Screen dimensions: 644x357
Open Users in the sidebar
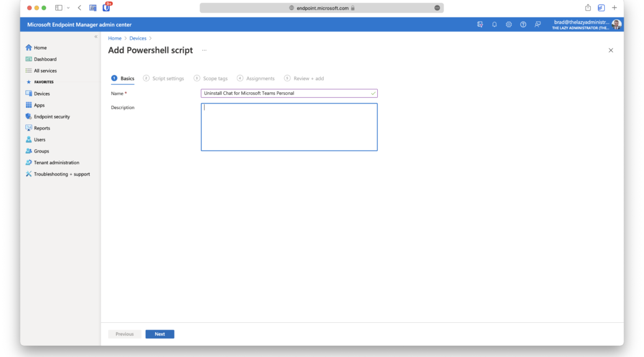[x=35, y=139]
